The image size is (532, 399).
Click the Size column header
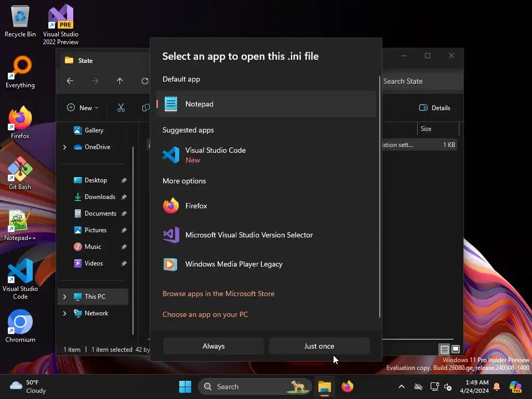[x=437, y=129]
